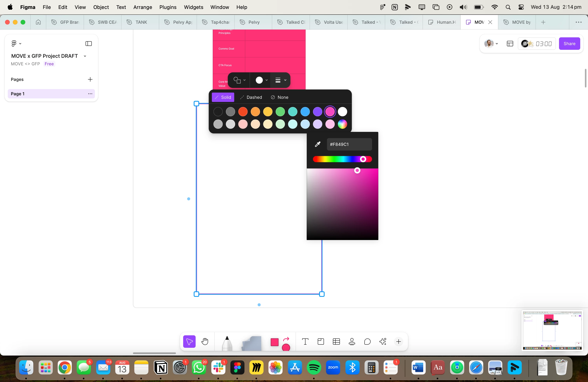
Task: Pick the light purple swatch
Action: (318, 124)
